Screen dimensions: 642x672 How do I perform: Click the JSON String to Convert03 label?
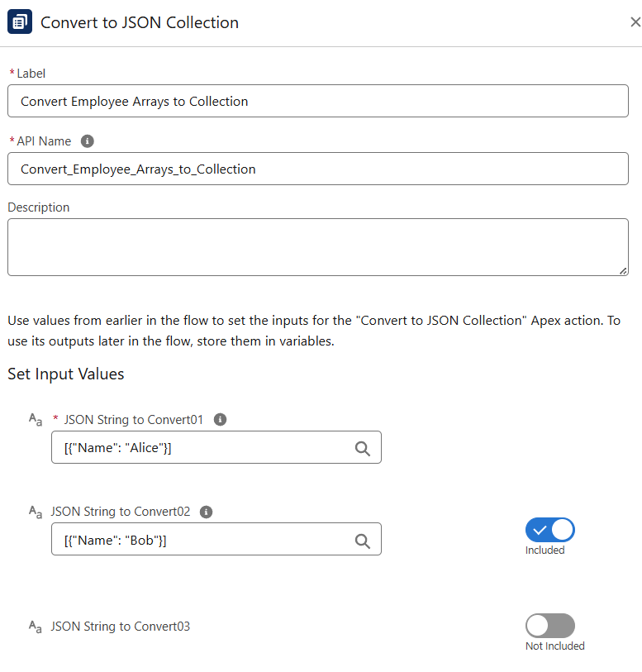121,627
